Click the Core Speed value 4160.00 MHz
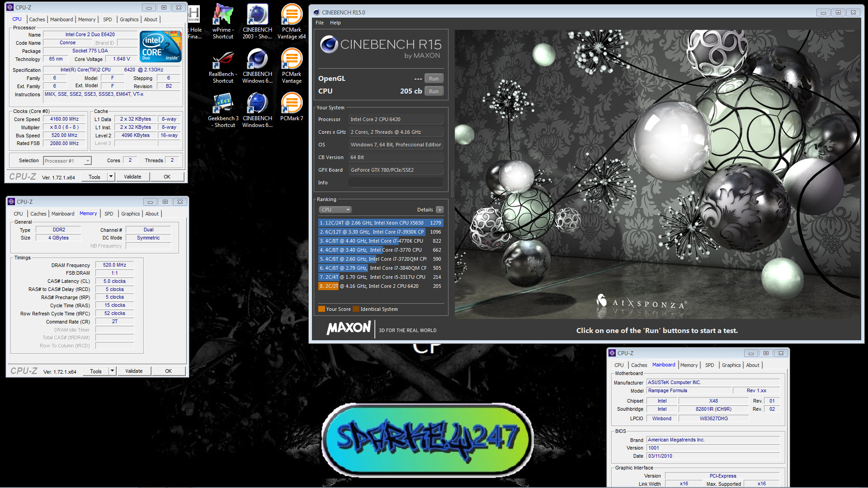This screenshot has height=488, width=868. [64, 119]
